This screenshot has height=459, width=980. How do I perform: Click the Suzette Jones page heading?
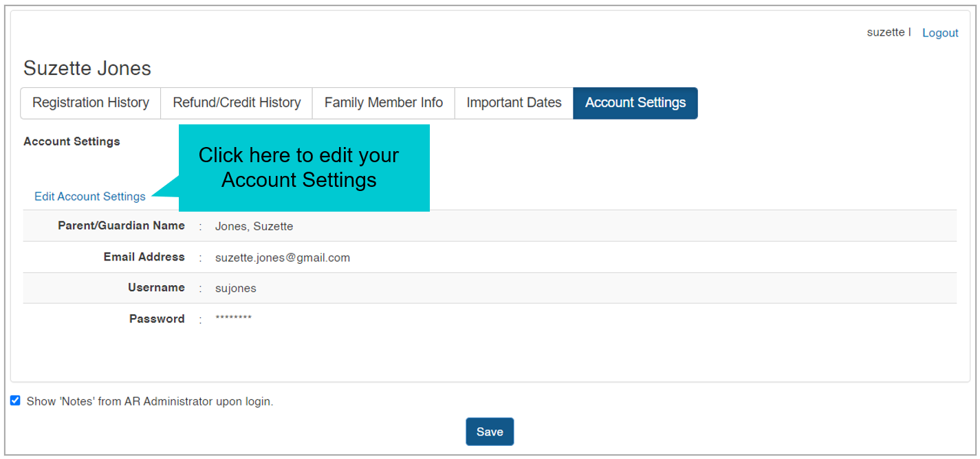coord(87,68)
